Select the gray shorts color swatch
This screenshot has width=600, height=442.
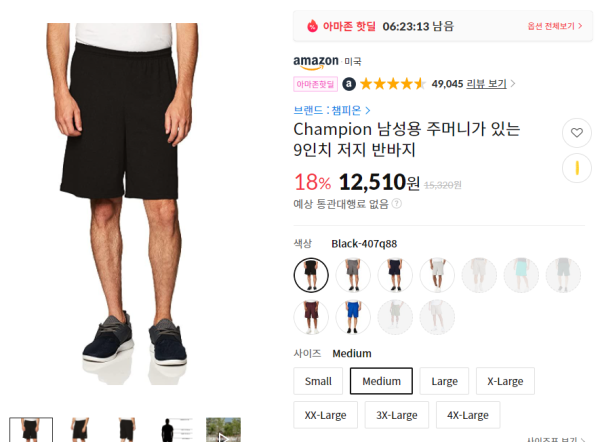[353, 275]
